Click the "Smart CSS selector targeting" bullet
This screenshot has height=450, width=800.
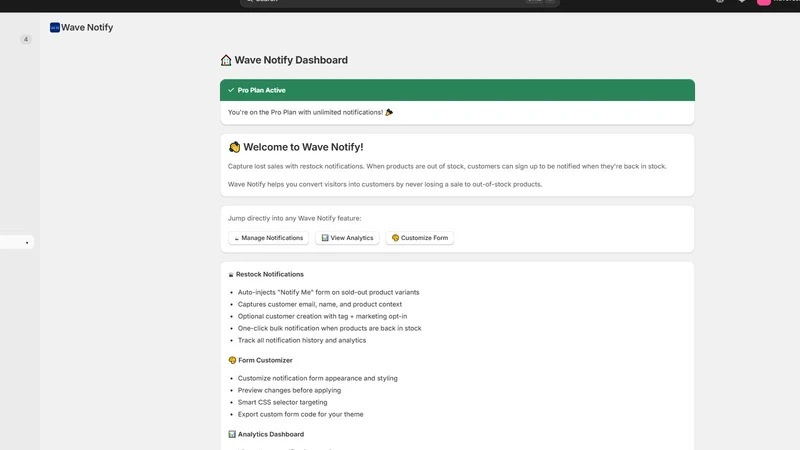(x=283, y=402)
